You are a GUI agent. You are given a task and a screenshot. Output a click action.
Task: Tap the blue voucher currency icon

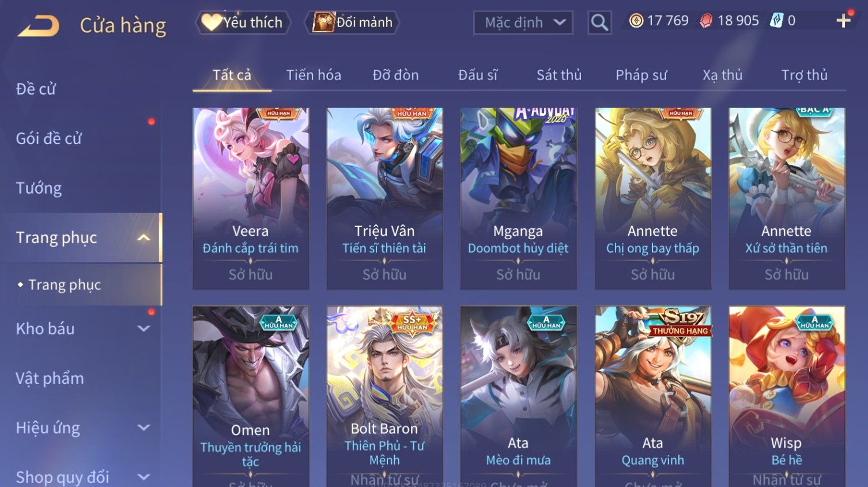pyautogui.click(x=778, y=21)
